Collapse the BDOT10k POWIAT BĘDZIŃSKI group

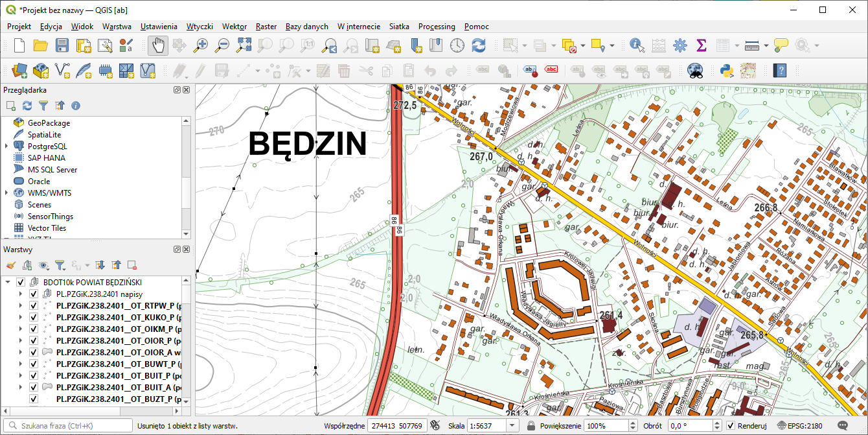[x=8, y=283]
